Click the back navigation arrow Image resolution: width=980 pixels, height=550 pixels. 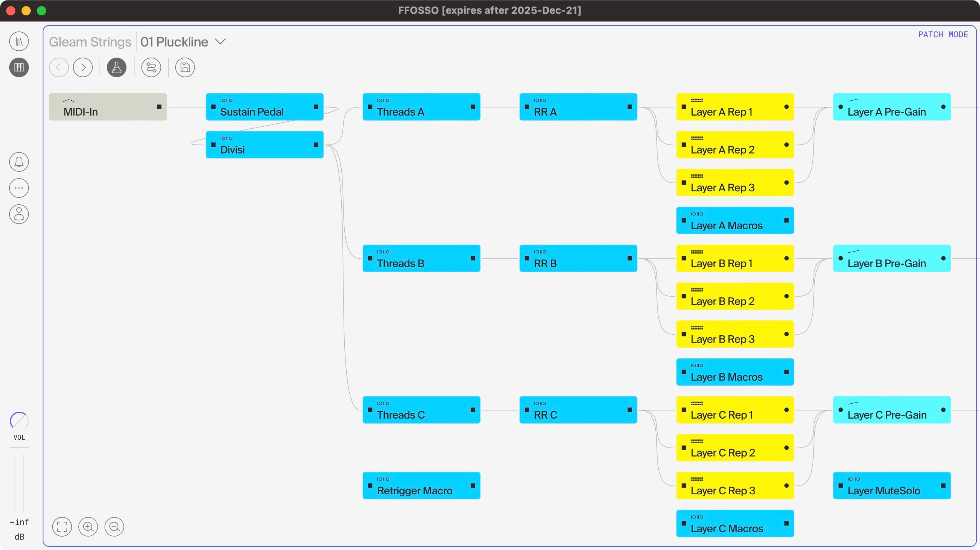[x=58, y=67]
